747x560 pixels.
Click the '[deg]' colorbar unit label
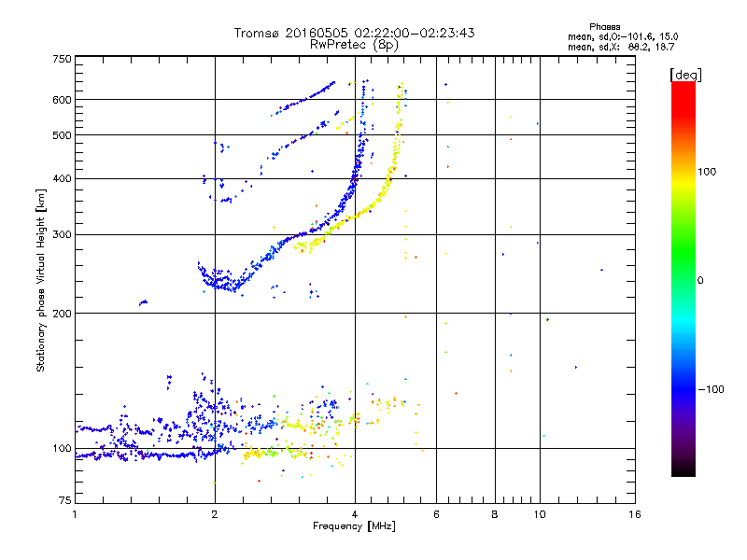(685, 75)
